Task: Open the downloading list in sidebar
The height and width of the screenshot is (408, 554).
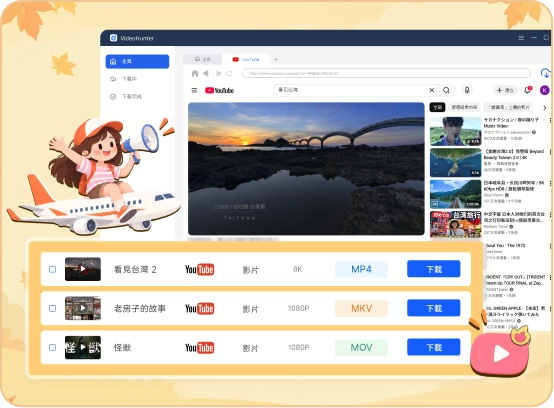Action: point(124,79)
